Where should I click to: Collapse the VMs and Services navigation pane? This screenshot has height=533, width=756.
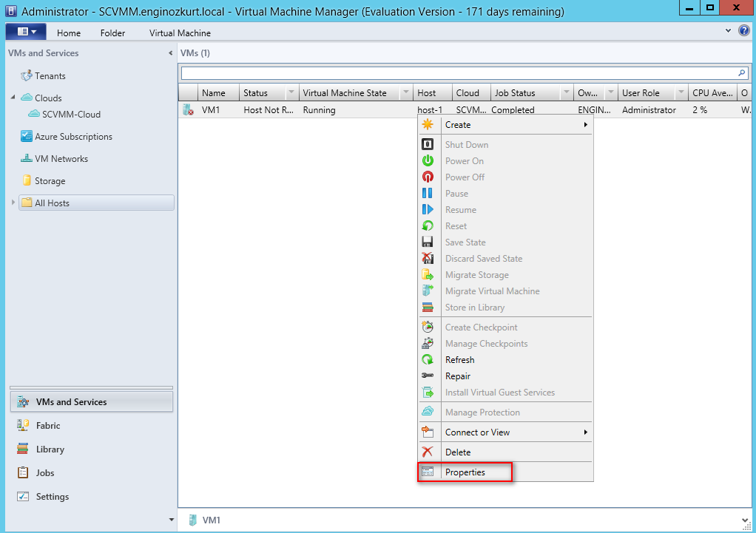[x=170, y=53]
